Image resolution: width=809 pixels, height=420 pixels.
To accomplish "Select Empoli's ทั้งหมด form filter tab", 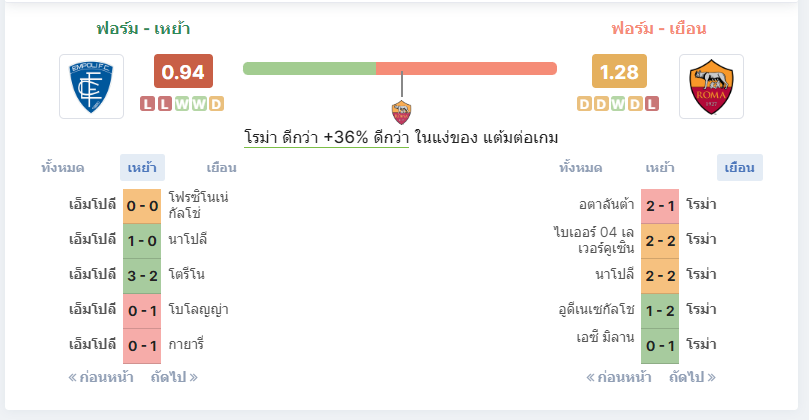I will (x=63, y=168).
